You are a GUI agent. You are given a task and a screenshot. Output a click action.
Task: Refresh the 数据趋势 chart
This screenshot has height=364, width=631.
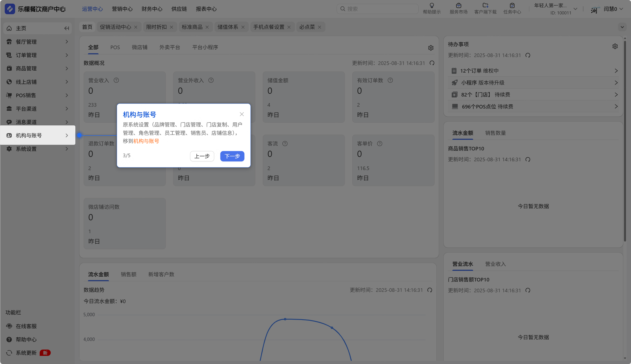pos(430,290)
